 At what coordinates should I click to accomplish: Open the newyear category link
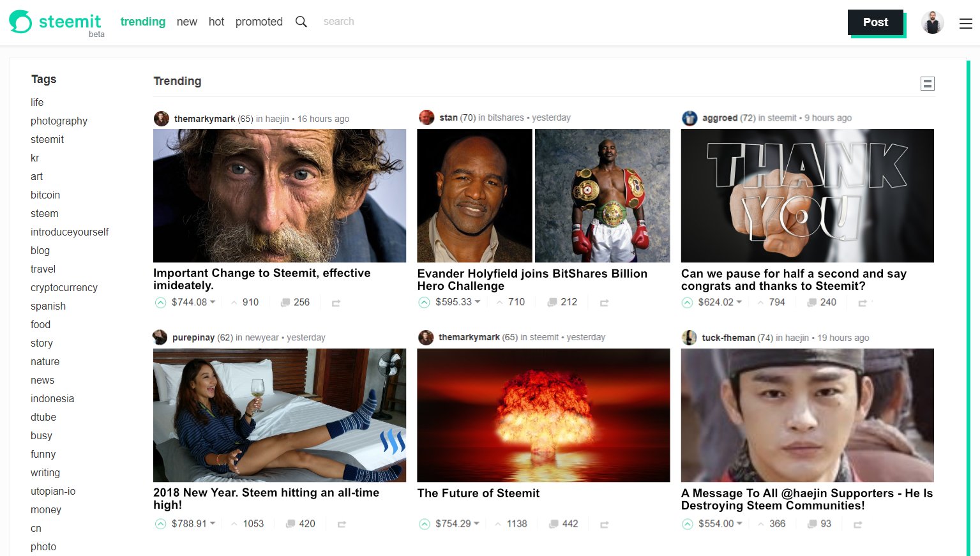pos(262,338)
